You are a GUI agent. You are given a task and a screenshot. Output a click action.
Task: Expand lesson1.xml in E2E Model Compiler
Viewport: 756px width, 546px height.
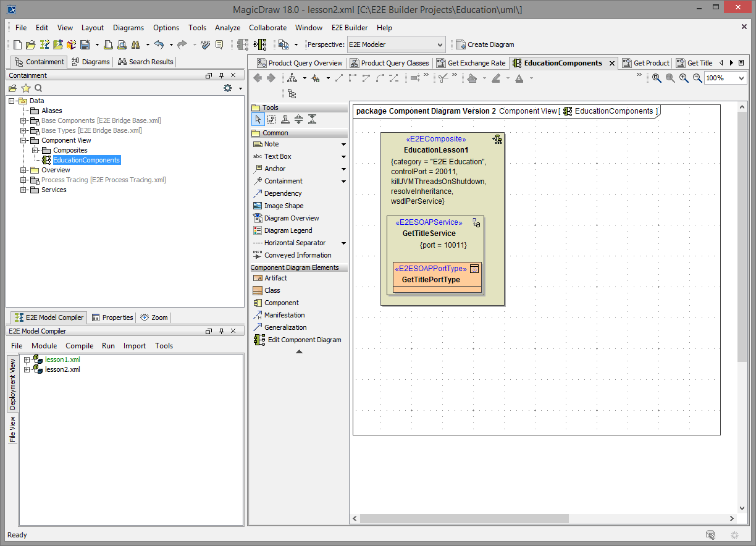(27, 359)
